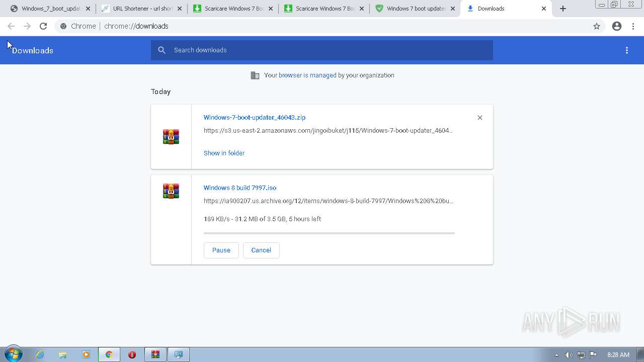Open File Explorer from the taskbar
This screenshot has height=362, width=644.
tap(63, 354)
